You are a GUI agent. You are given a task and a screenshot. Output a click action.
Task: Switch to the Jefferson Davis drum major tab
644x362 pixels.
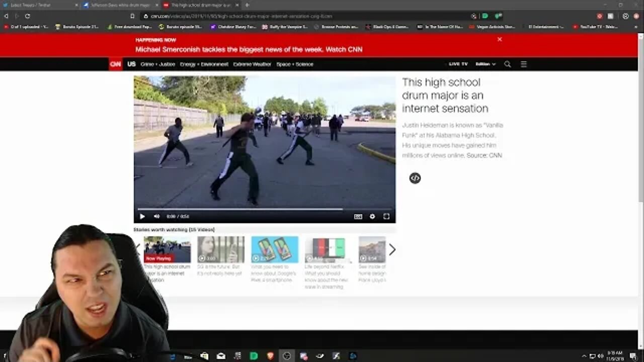121,5
